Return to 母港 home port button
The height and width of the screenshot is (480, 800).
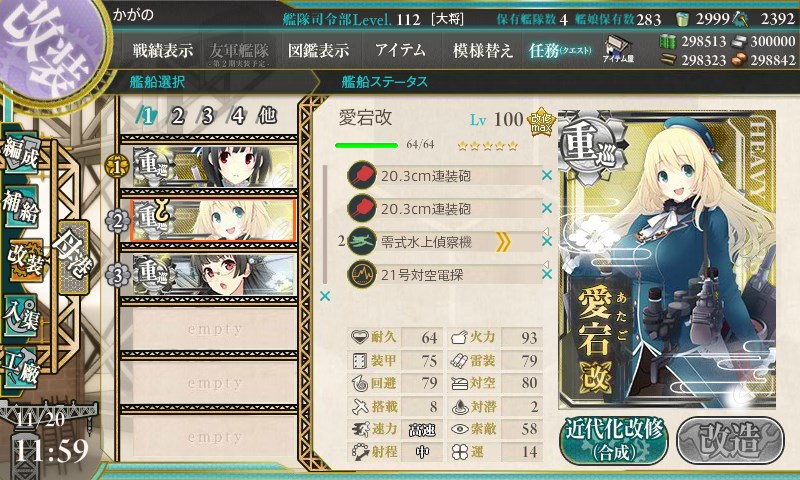tap(74, 257)
